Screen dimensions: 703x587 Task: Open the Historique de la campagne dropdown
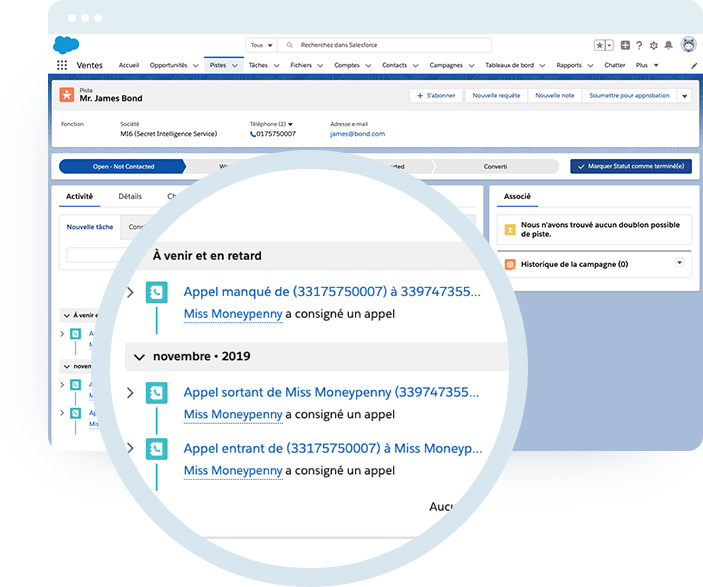680,263
